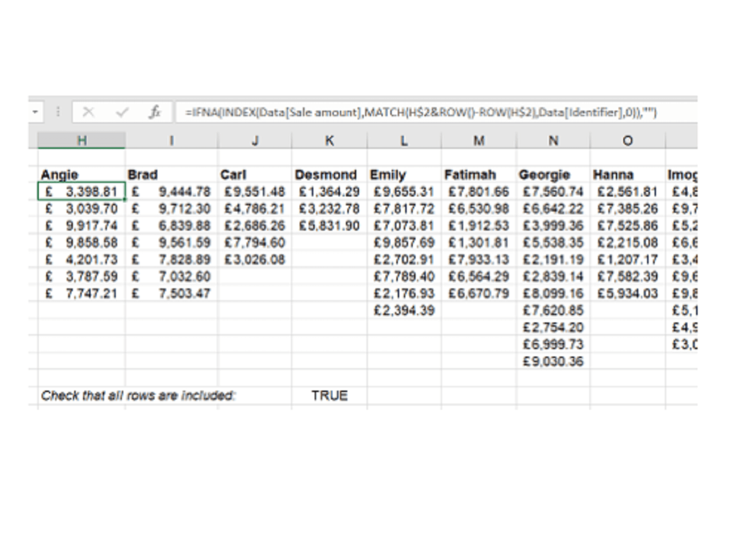Click inside the IFNA formula text
This screenshot has height=560, width=747.
point(420,112)
